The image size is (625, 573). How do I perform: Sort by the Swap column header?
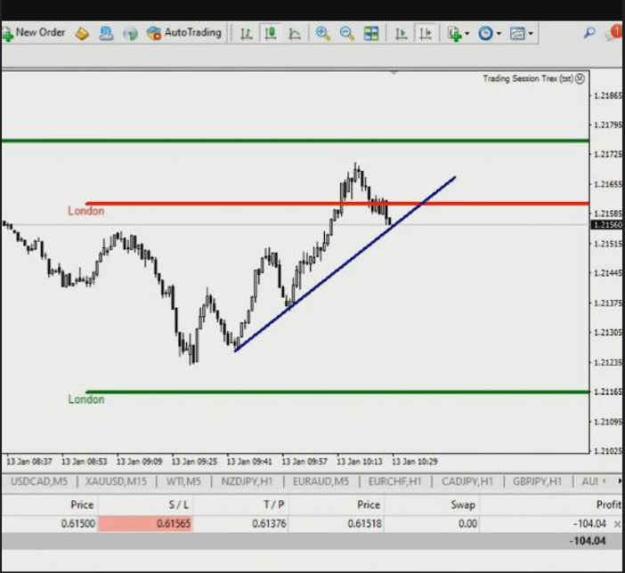click(463, 505)
